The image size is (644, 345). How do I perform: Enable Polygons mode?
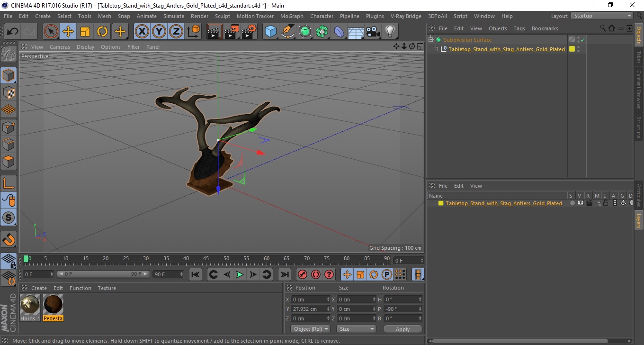pyautogui.click(x=9, y=161)
